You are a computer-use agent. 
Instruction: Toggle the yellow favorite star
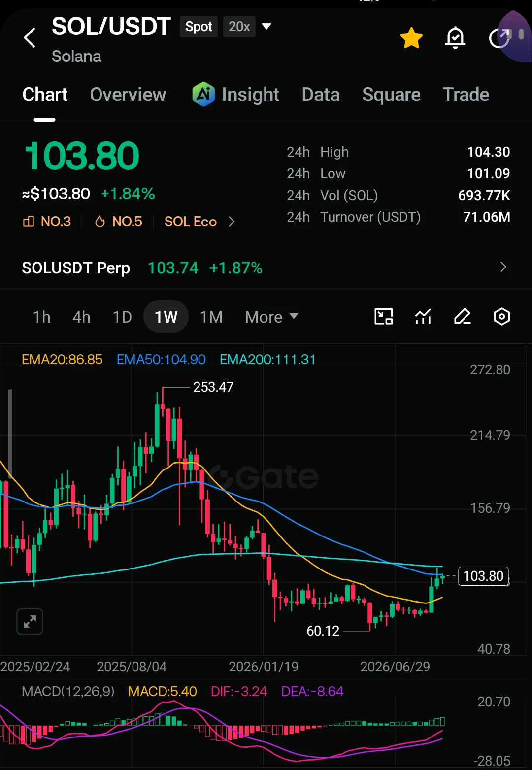(411, 38)
